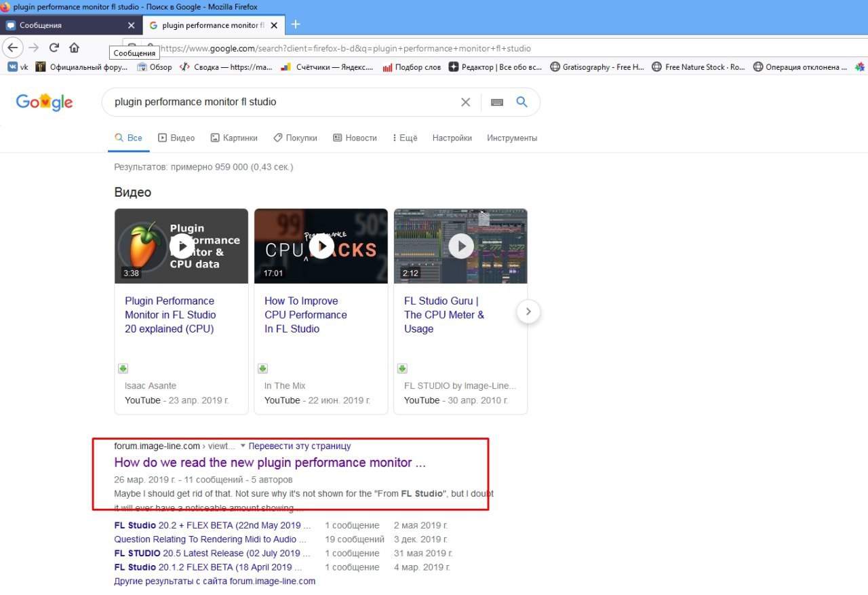
Task: Click YouTube - 23 апр. 2019 г. text
Action: (177, 400)
